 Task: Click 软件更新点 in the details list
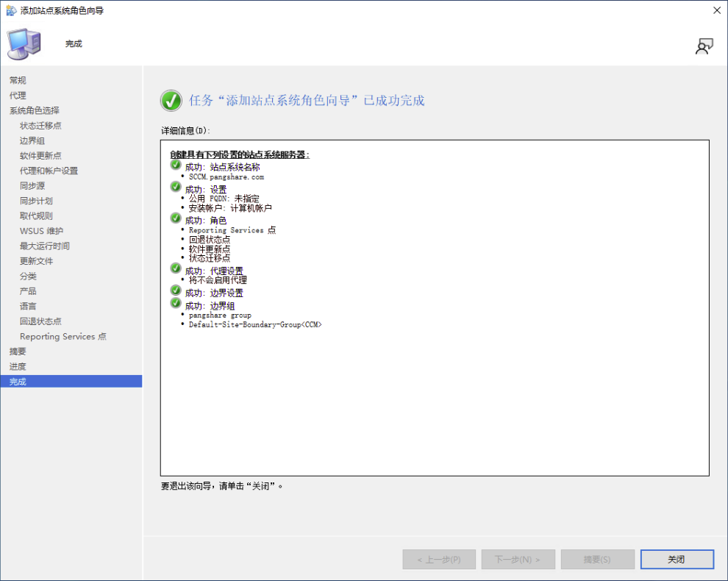(x=210, y=249)
